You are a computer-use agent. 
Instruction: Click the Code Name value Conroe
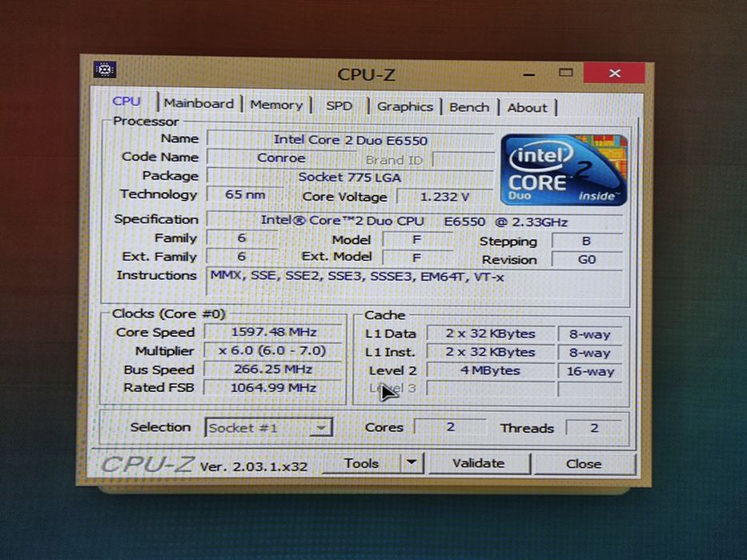click(x=281, y=158)
